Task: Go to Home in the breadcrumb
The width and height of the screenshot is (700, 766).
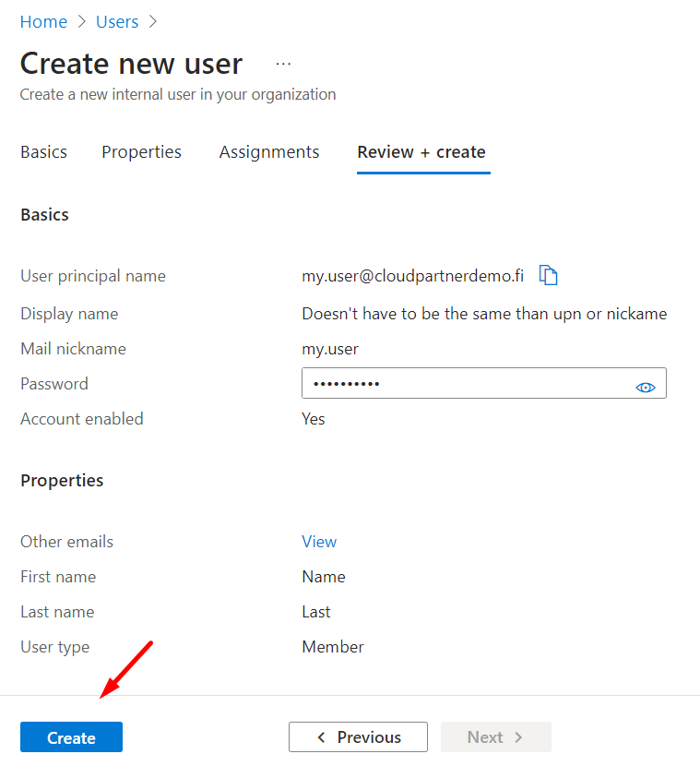Action: 43,21
